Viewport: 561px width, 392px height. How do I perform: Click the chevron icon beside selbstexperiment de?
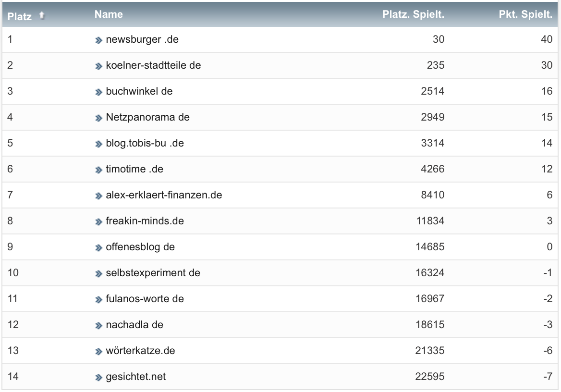(x=99, y=274)
